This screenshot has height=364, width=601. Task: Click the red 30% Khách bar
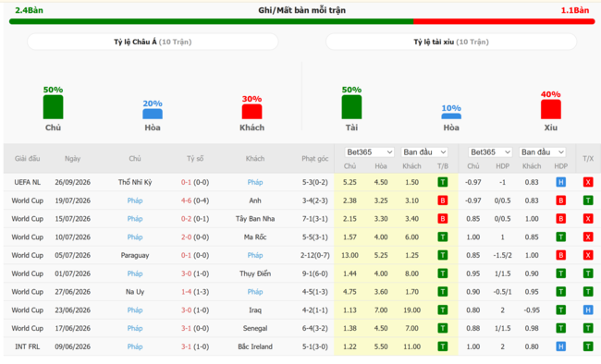tap(251, 112)
